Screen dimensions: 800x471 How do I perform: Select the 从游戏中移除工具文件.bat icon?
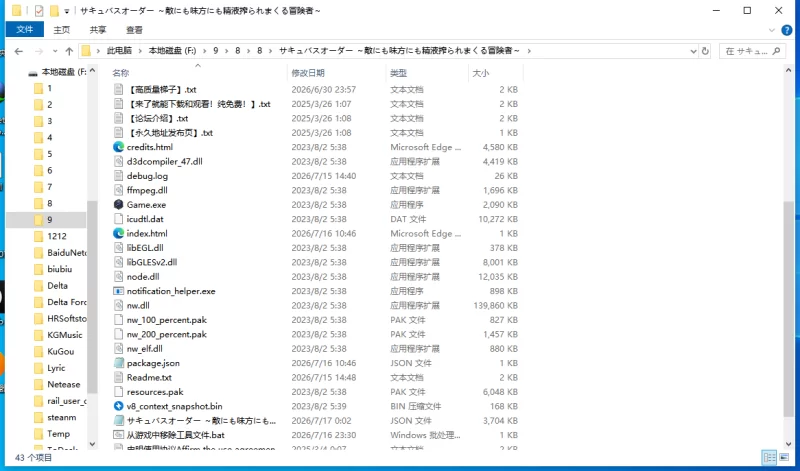tap(118, 435)
